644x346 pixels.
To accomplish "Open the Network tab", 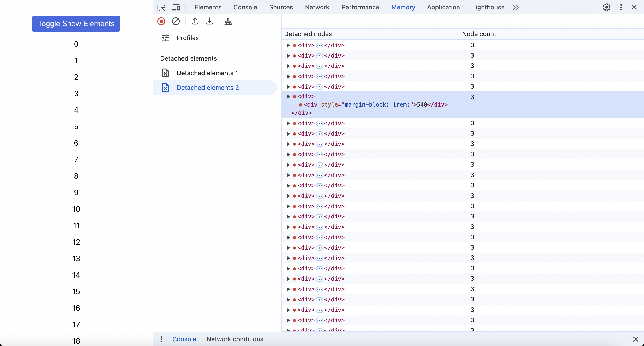I will tap(317, 7).
